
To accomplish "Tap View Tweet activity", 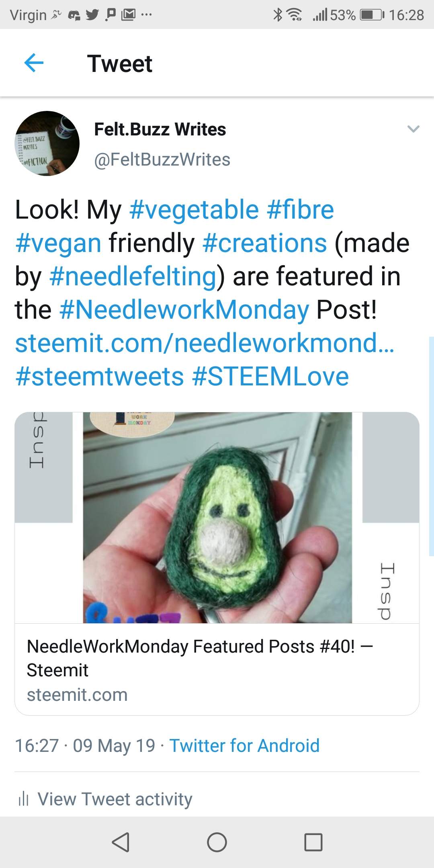I will [x=115, y=799].
